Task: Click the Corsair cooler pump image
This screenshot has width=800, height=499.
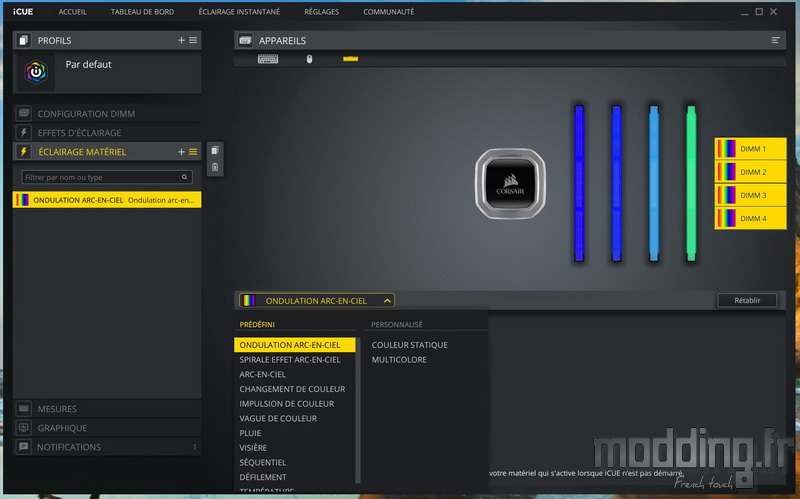Action: (510, 184)
